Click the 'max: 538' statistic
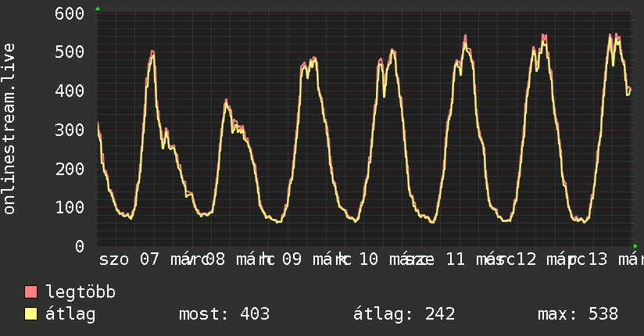Image resolution: width=644 pixels, height=336 pixels. 578,315
